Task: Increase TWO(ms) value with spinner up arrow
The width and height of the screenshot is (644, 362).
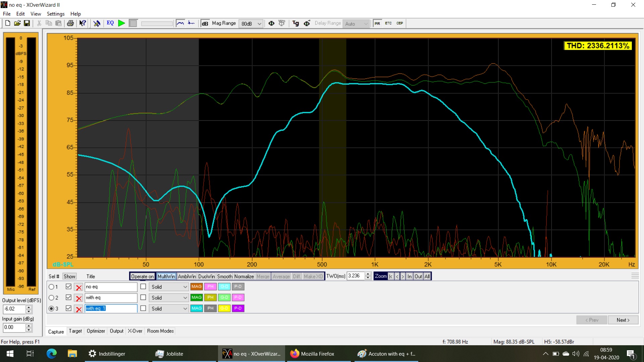Action: [x=368, y=274]
